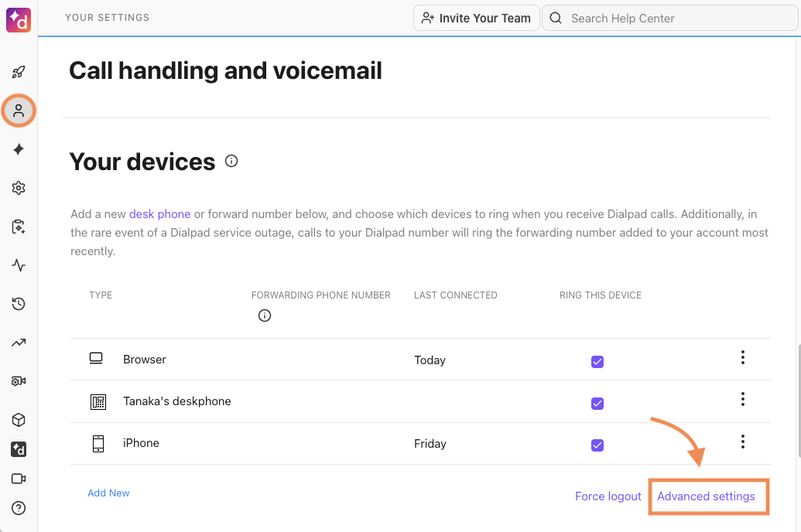
Task: Click the Force logout link
Action: click(608, 496)
